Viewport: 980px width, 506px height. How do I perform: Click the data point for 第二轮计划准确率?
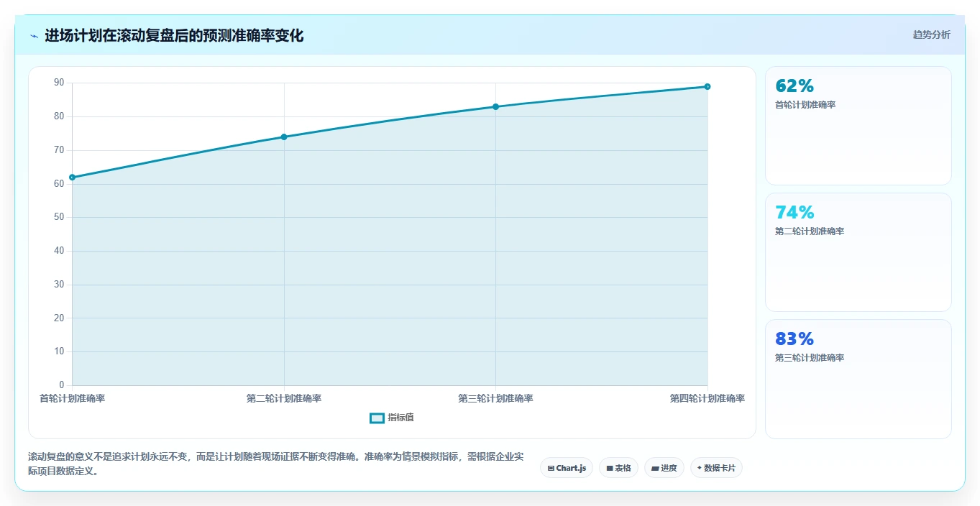pyautogui.click(x=284, y=137)
